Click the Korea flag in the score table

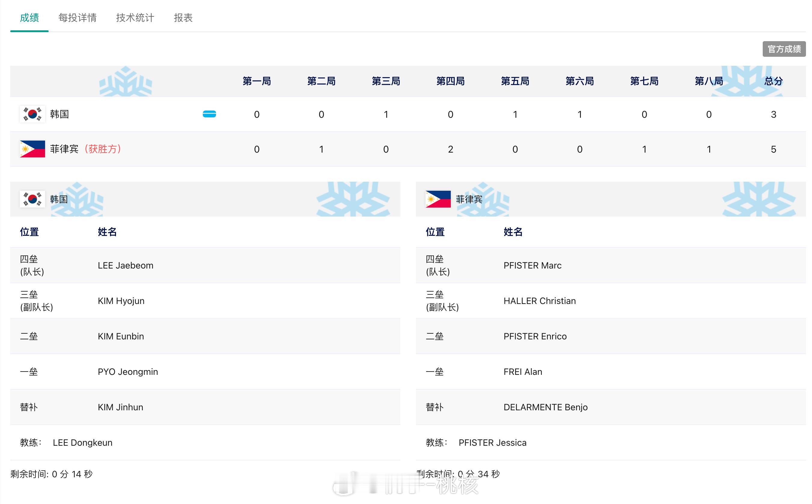point(32,114)
